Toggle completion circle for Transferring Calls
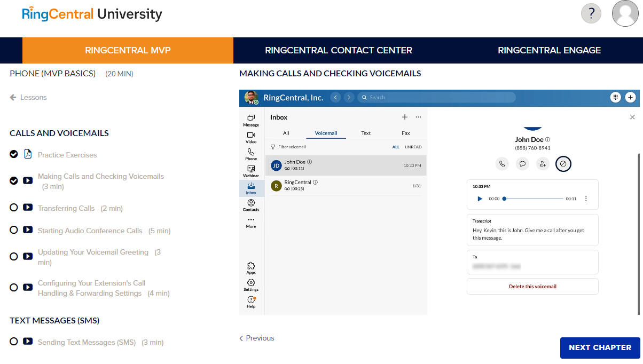Image resolution: width=643 pixels, height=364 pixels. (14, 208)
